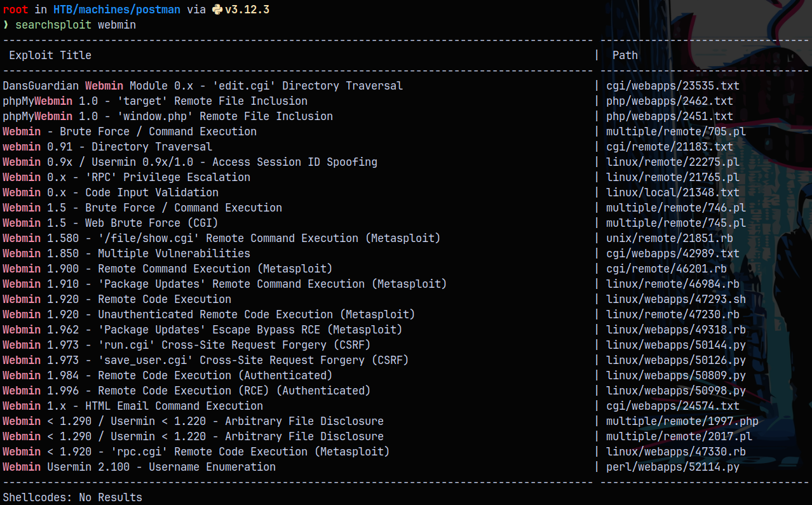Click the 'Exploit Title' column header
812x505 pixels.
coord(50,55)
